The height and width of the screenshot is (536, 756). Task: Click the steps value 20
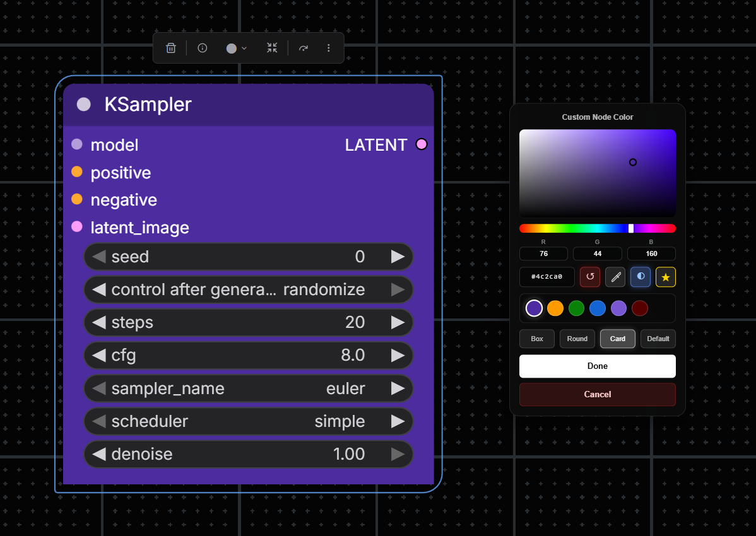355,322
